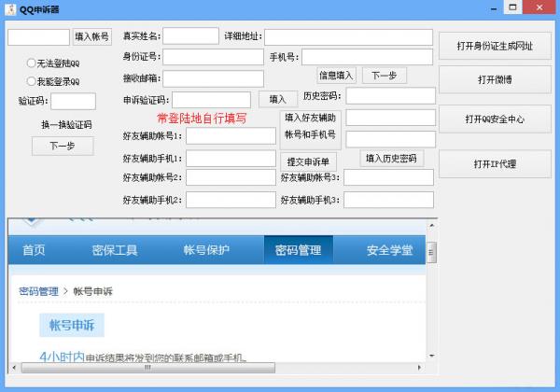
Task: Click the vertical scrollbar up arrow
Action: coord(432,226)
